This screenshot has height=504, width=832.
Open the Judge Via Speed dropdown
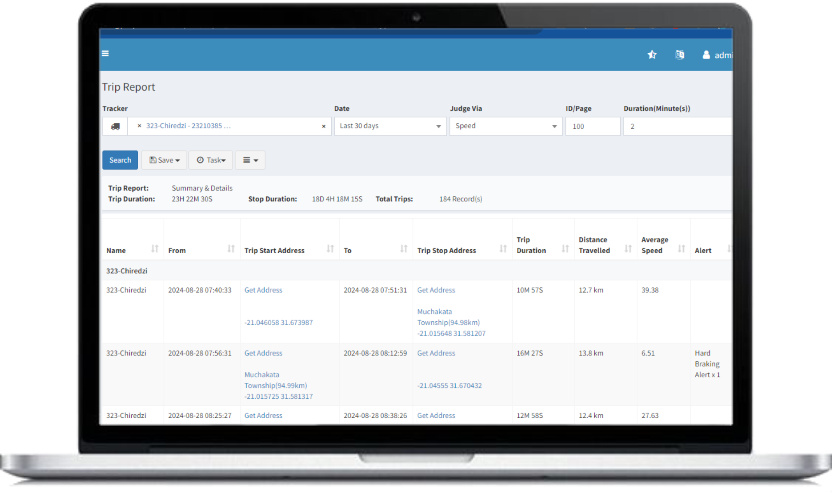click(x=506, y=126)
